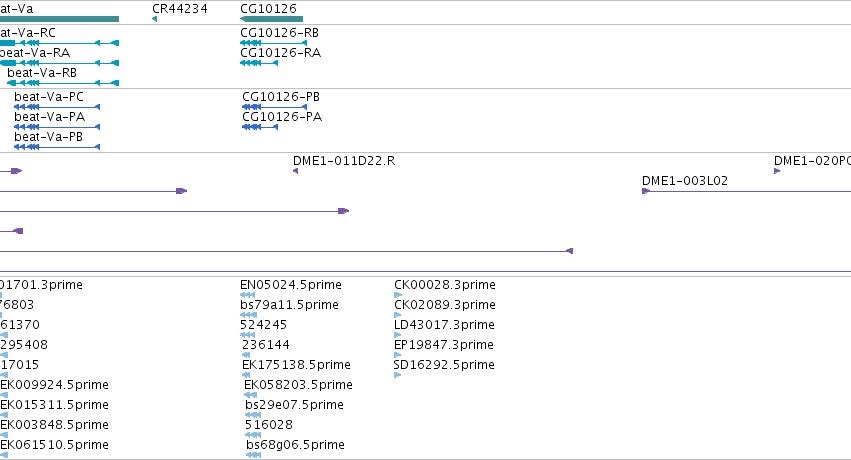Screen dimensions: 851x460
Task: Select BAC end DME1-011D22.R
Action: click(x=344, y=161)
